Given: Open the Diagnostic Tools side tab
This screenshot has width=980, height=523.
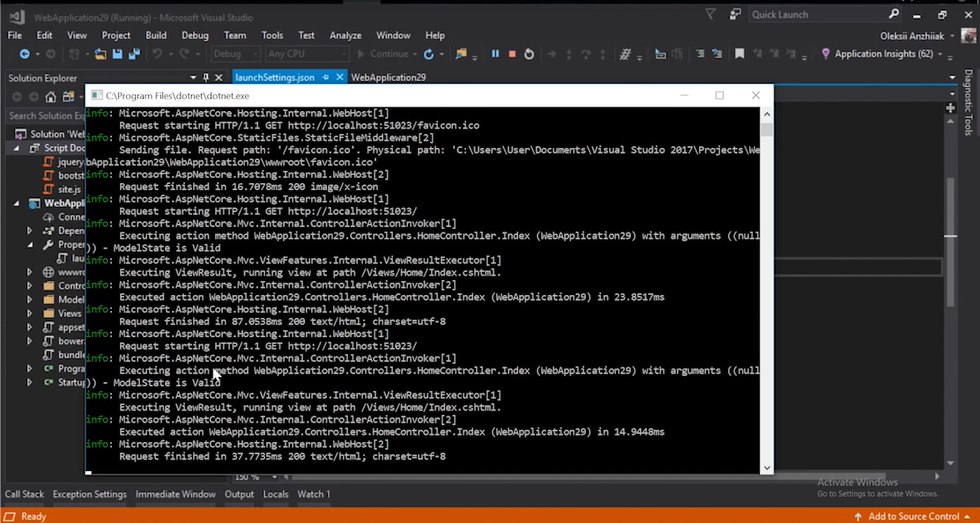Looking at the screenshot, I should pos(969,102).
